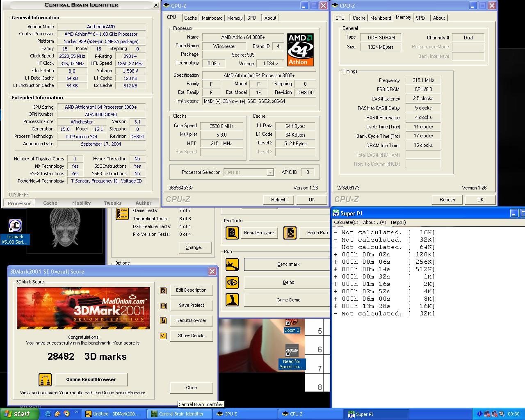Open the Help(H) menu in Super PI
The image size is (525, 420).
click(x=398, y=222)
